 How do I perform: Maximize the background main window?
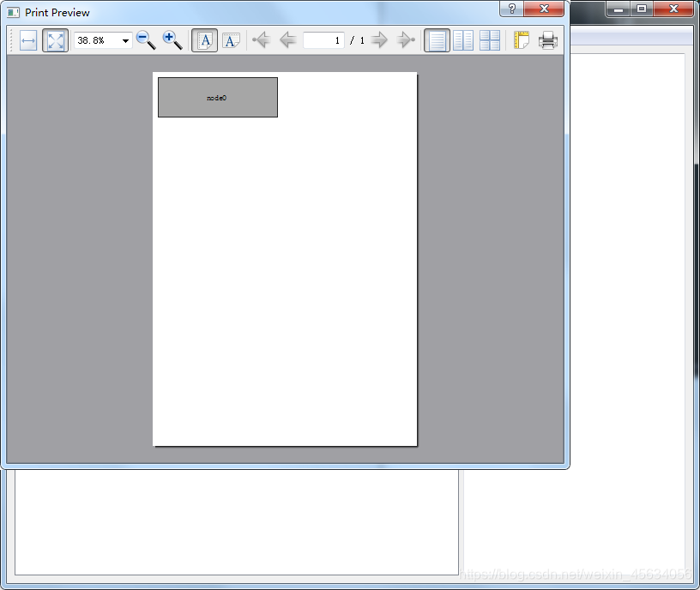[x=642, y=9]
